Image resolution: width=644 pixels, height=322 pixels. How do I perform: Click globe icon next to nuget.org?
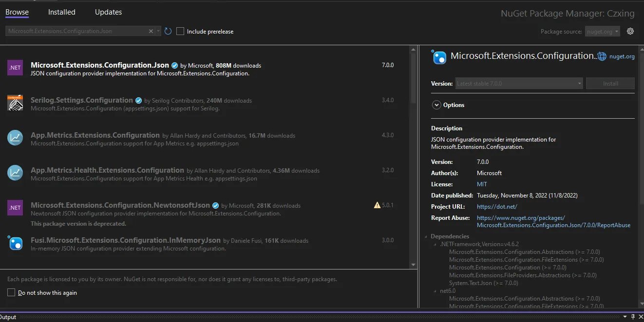[602, 56]
